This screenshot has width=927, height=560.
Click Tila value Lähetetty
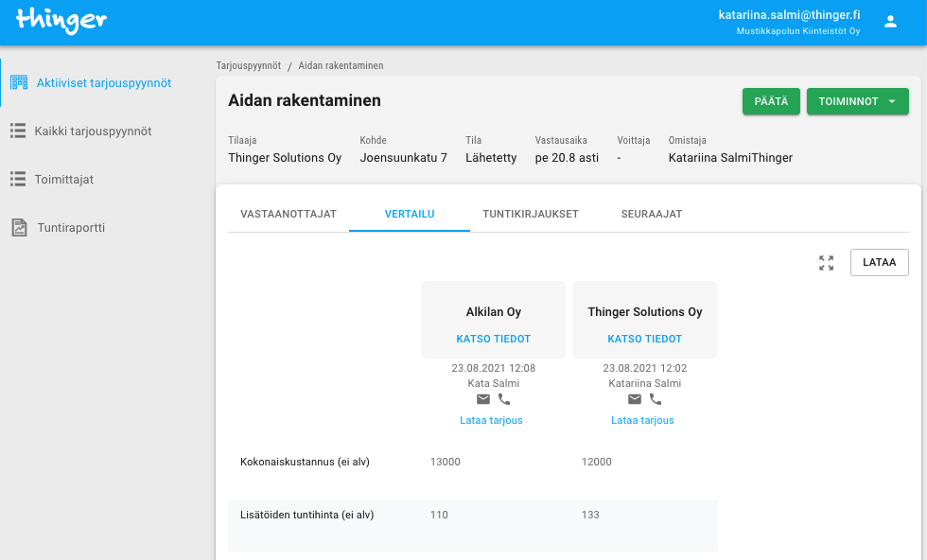491,158
